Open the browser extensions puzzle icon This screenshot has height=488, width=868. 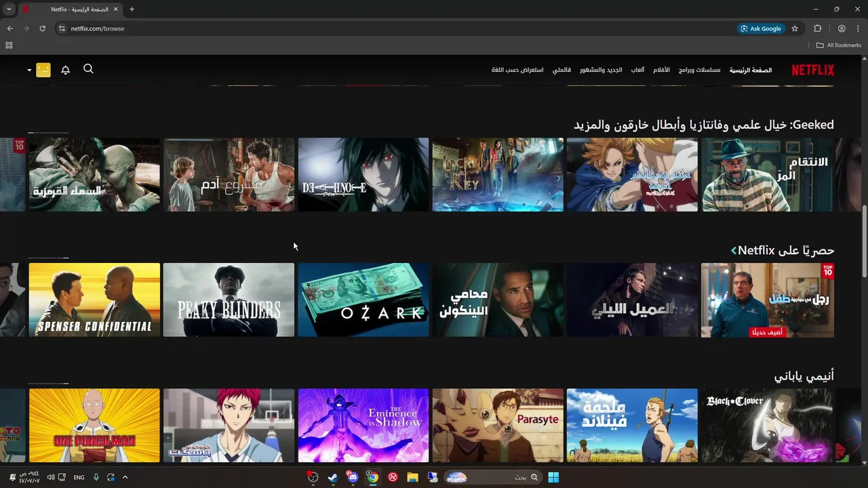click(x=817, y=28)
